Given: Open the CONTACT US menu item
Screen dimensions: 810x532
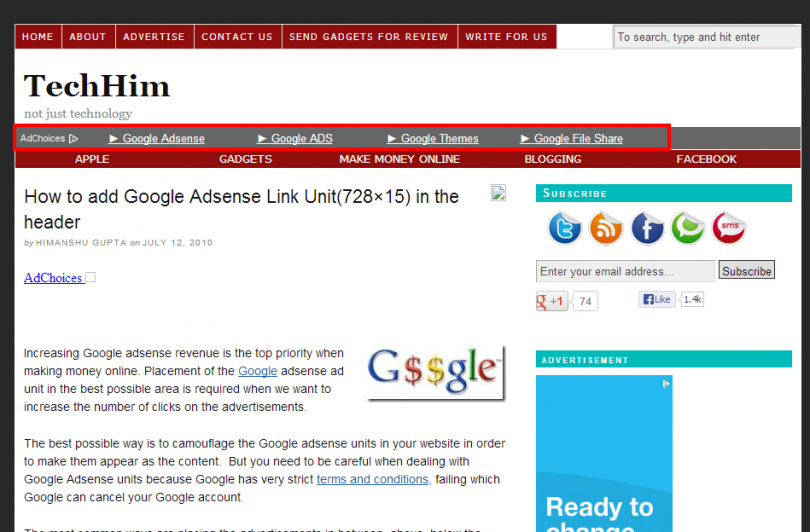Looking at the screenshot, I should (x=237, y=37).
